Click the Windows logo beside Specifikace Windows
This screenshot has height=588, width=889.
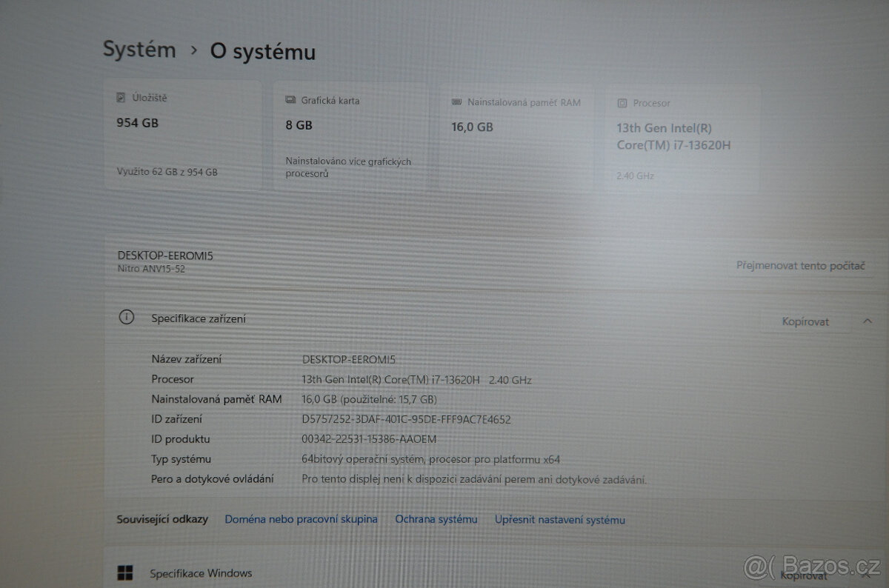point(125,572)
